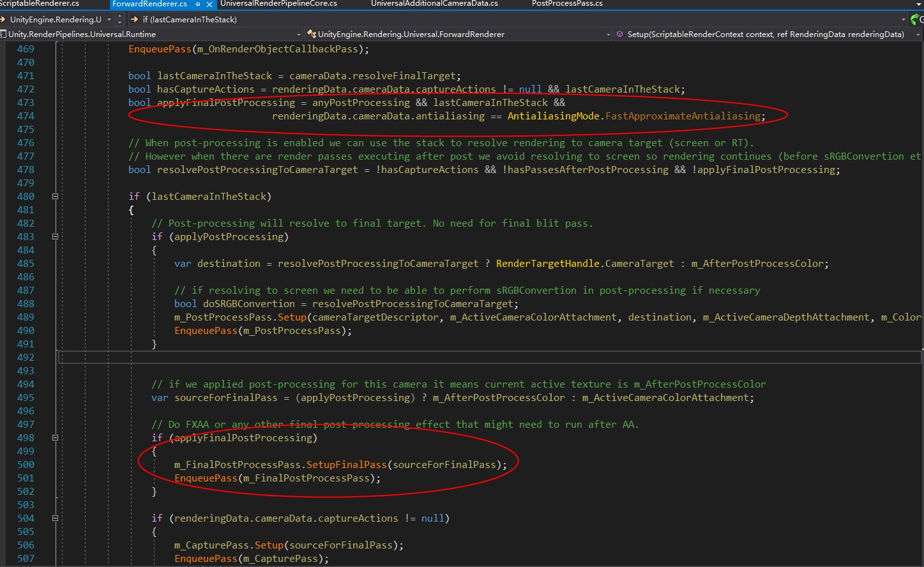This screenshot has width=924, height=567.
Task: Collapse the 'if (applyPostProcessing)' block at line 483
Action: point(55,237)
